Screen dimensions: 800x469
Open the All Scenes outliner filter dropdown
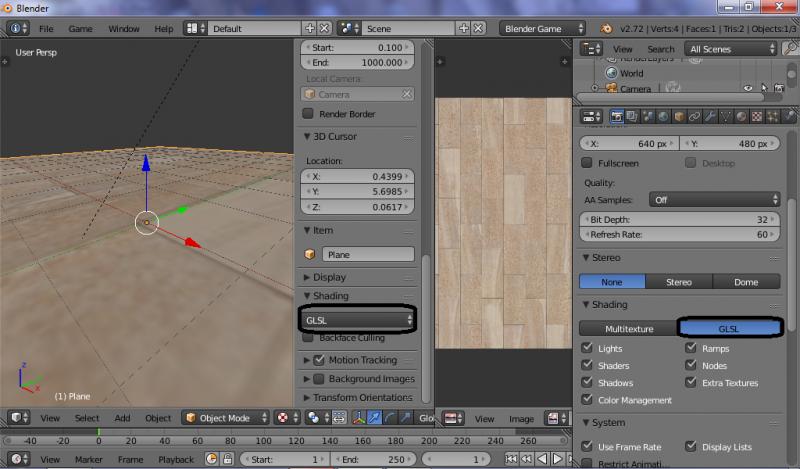pos(731,49)
